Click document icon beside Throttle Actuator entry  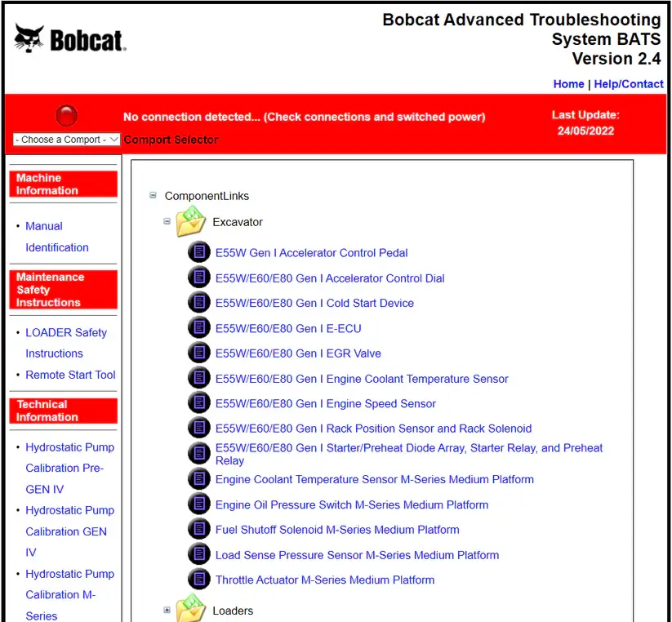(198, 580)
